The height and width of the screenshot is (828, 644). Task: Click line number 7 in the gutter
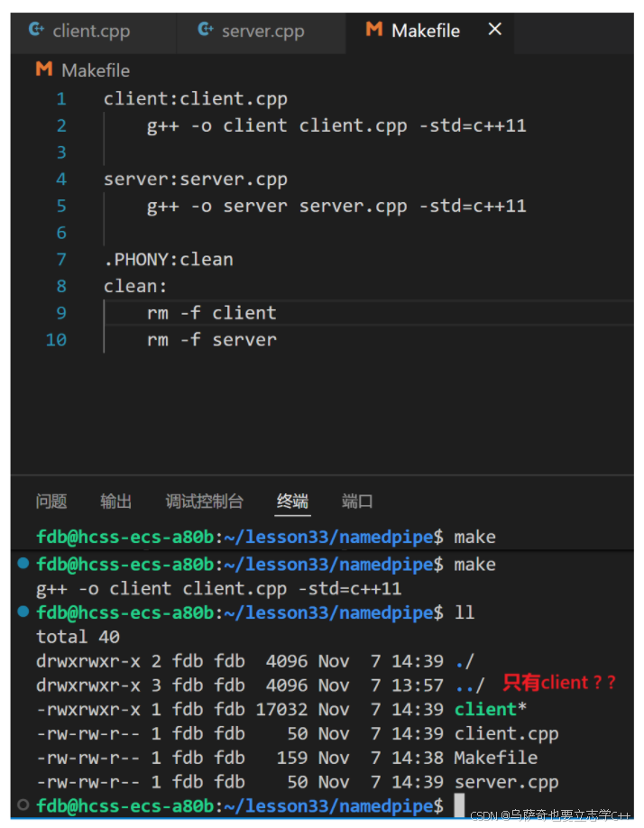[61, 260]
